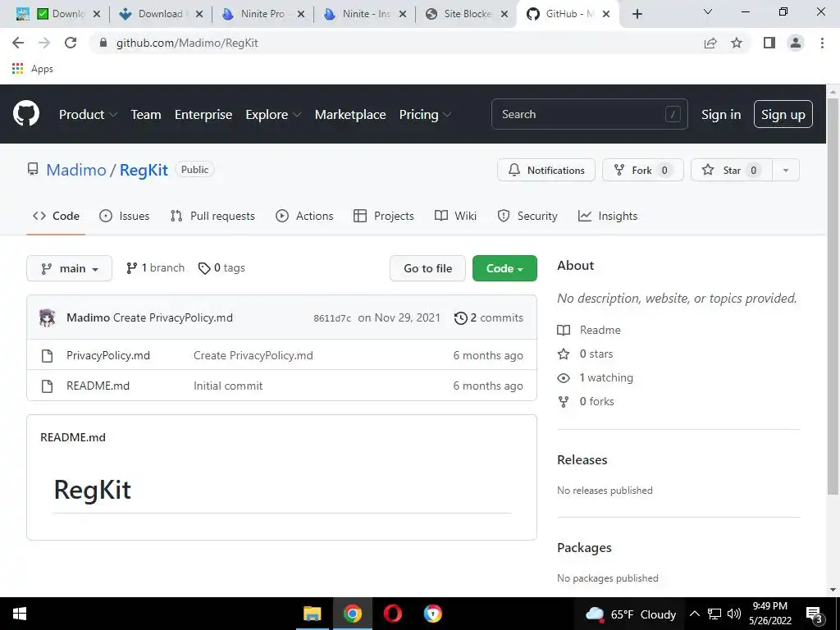
Task: Open the Enterprise header link
Action: (203, 114)
